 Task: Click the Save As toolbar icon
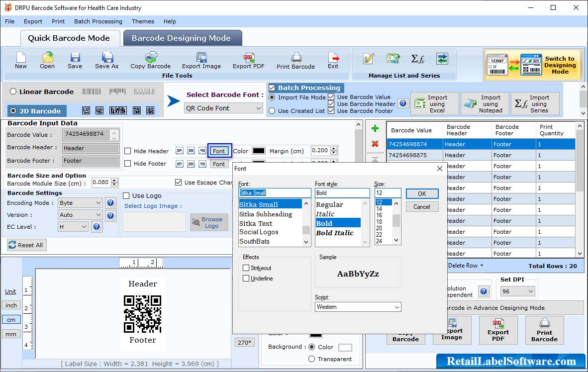(x=106, y=60)
